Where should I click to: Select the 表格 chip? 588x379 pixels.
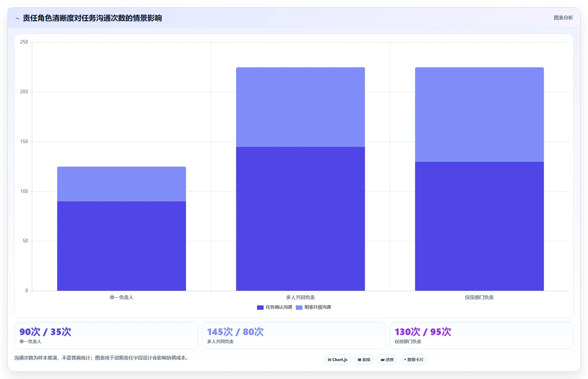tap(364, 360)
